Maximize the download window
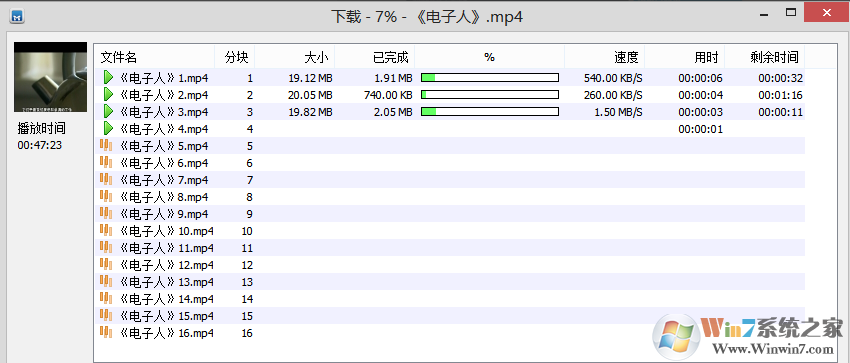This screenshot has width=850, height=363. coord(791,12)
